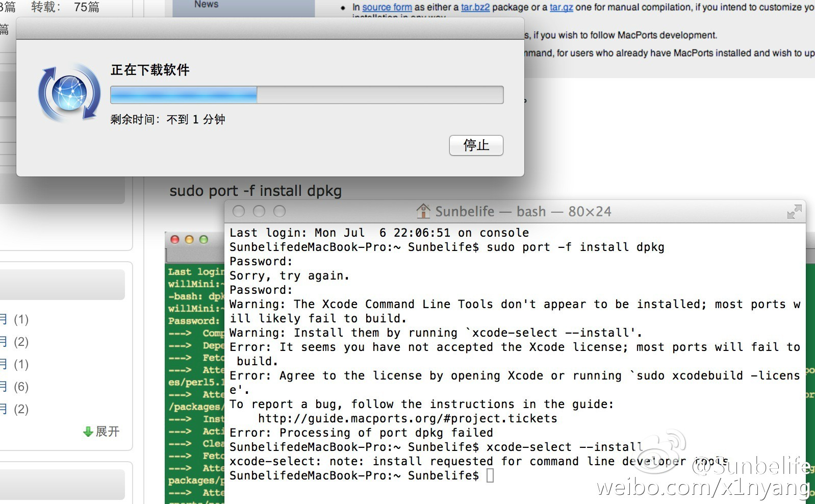This screenshot has width=815, height=504.
Task: Zoom the green terminal window behind
Action: coord(203,239)
